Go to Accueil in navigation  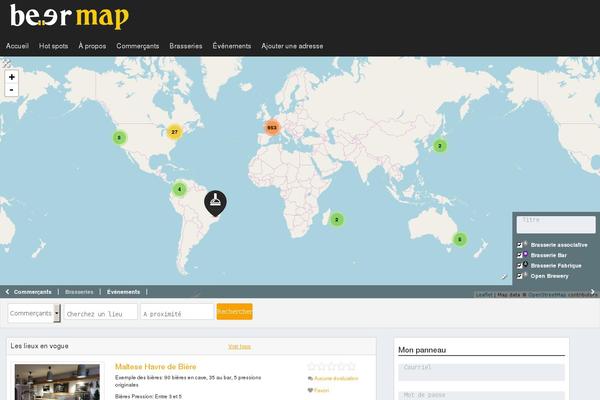[x=17, y=46]
